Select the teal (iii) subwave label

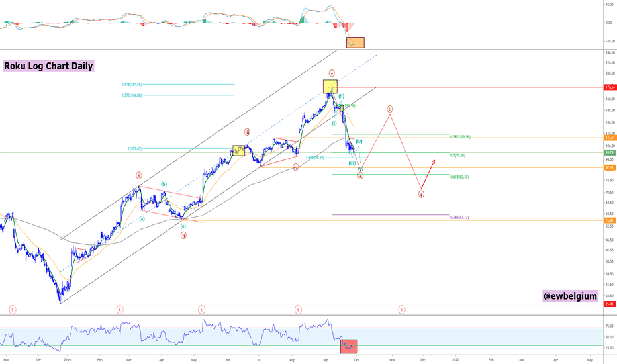352,163
